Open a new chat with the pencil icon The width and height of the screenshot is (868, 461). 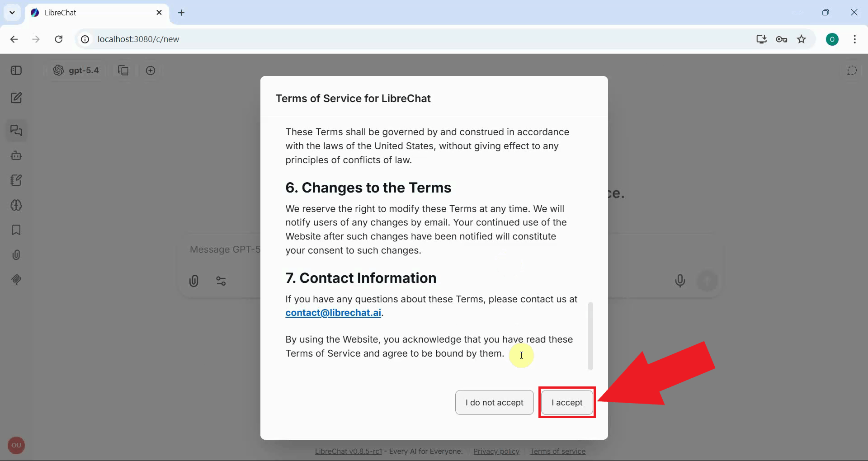pos(16,98)
